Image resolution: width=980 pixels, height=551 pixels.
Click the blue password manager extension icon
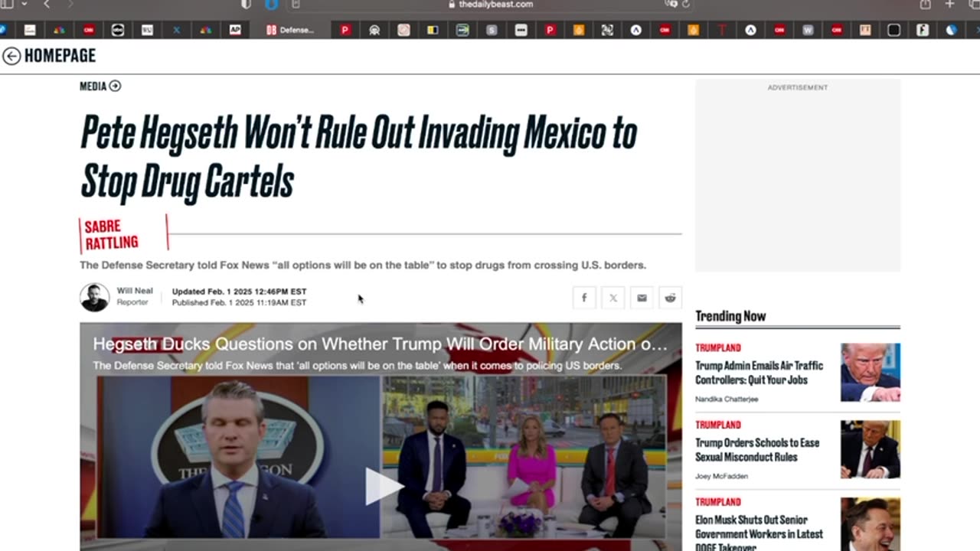[271, 5]
